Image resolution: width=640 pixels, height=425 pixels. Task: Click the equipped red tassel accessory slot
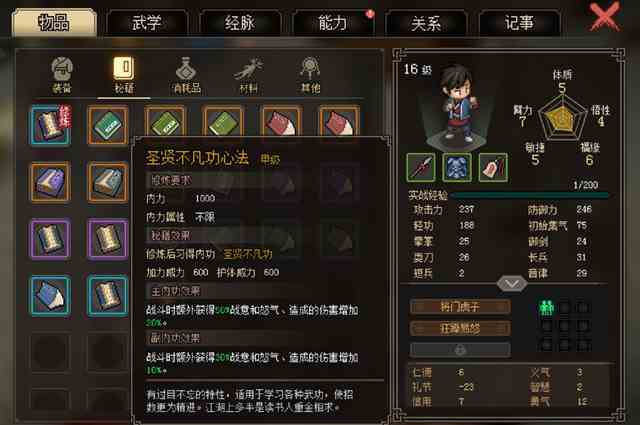493,167
